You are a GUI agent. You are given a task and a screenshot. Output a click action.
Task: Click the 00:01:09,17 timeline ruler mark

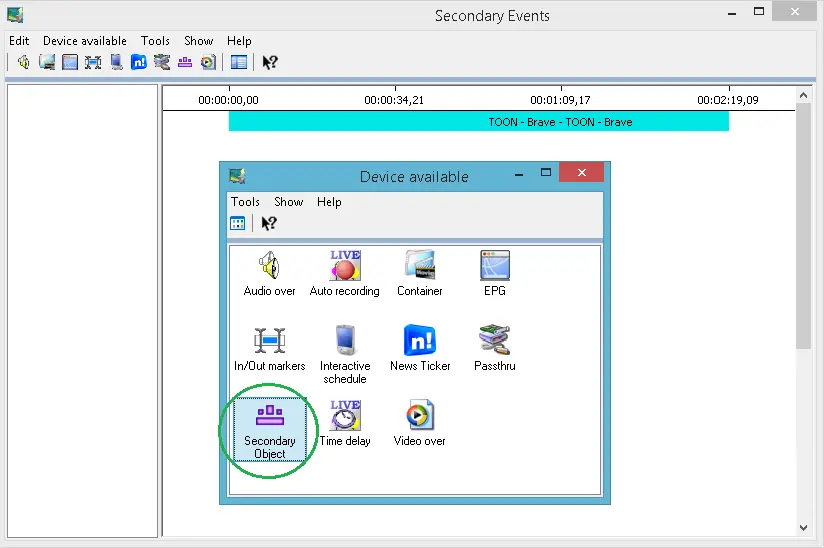[559, 100]
